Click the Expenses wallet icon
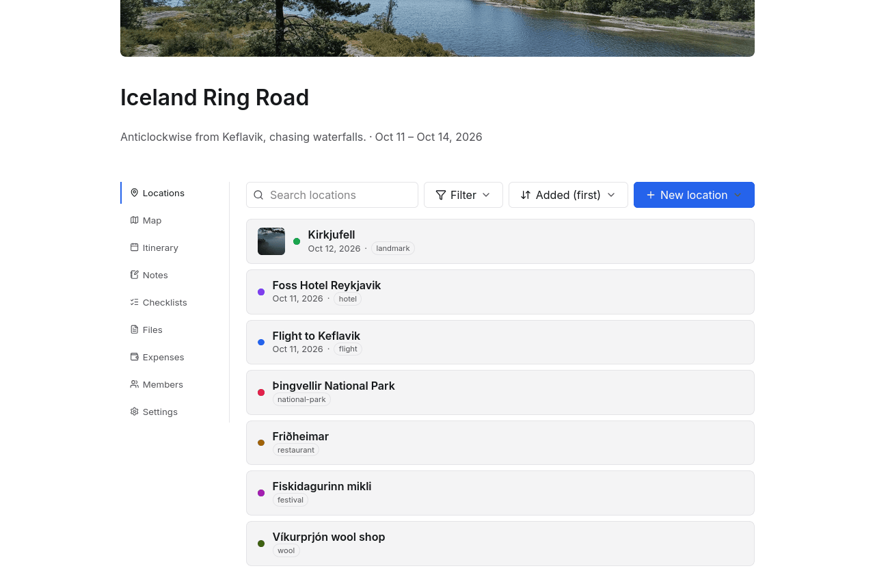 click(135, 357)
